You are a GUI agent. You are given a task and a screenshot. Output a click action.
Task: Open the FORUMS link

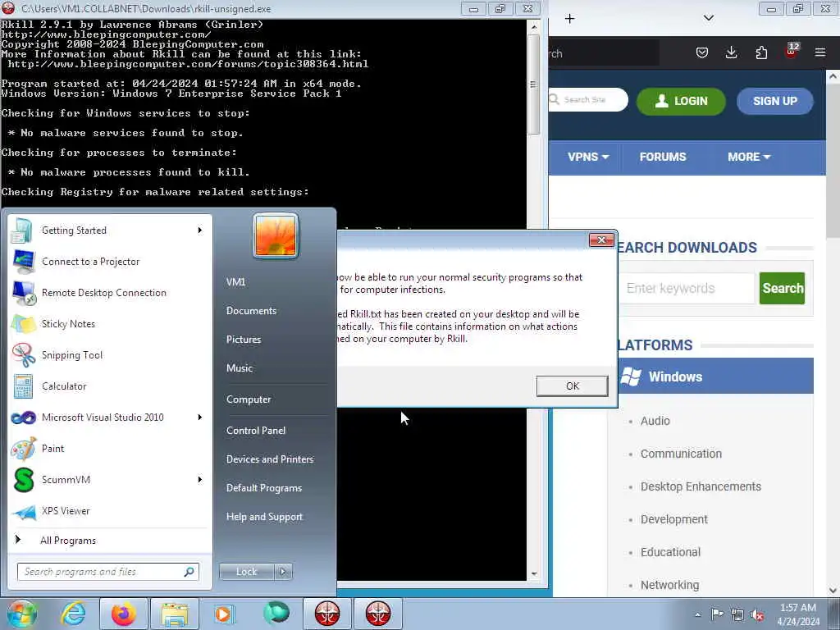click(663, 157)
